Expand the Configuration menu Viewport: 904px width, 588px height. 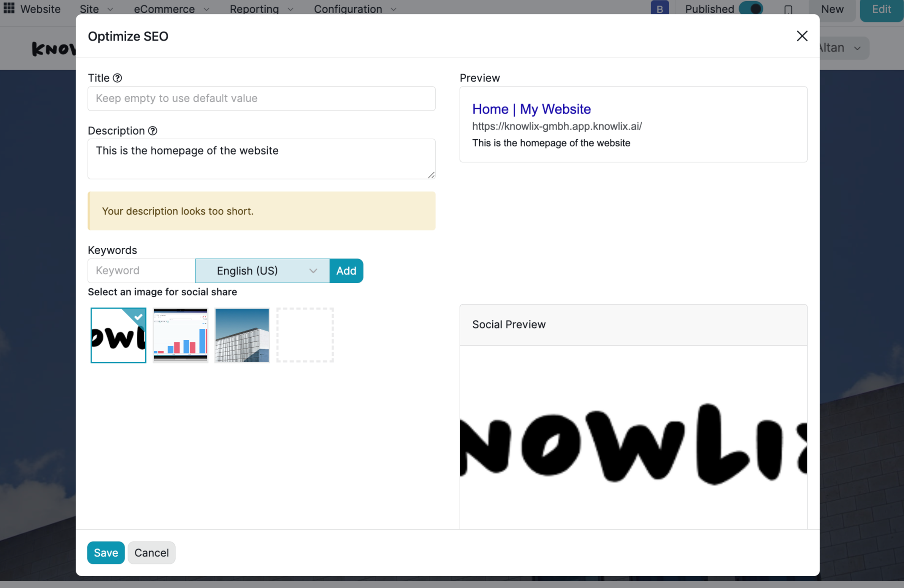click(x=355, y=9)
